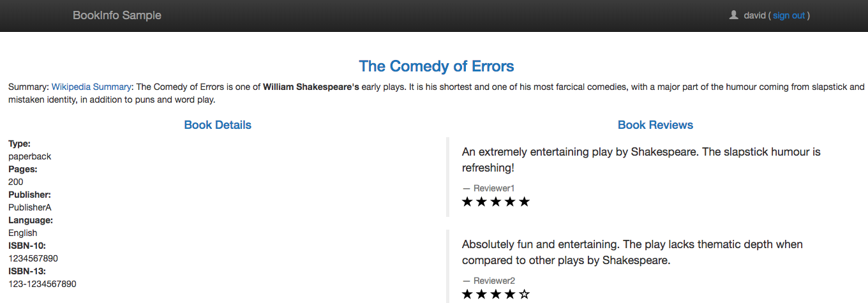
Task: Click the PublisherA publisher value
Action: click(30, 207)
